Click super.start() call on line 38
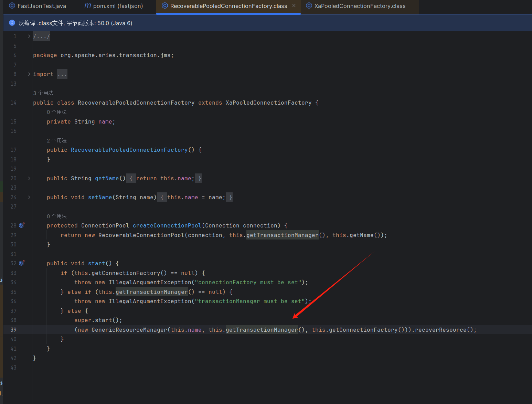Image resolution: width=532 pixels, height=404 pixels. (98, 320)
